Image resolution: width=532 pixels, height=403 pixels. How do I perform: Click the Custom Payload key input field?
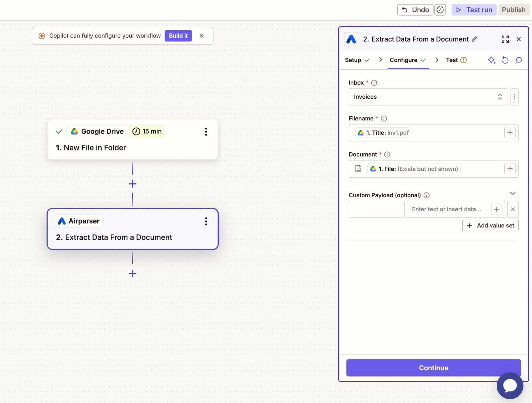pyautogui.click(x=376, y=209)
